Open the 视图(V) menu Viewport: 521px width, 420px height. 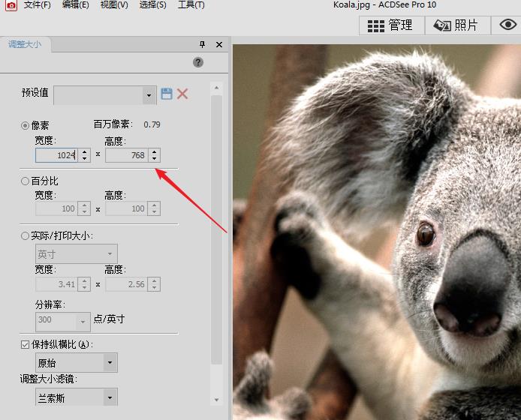point(114,5)
